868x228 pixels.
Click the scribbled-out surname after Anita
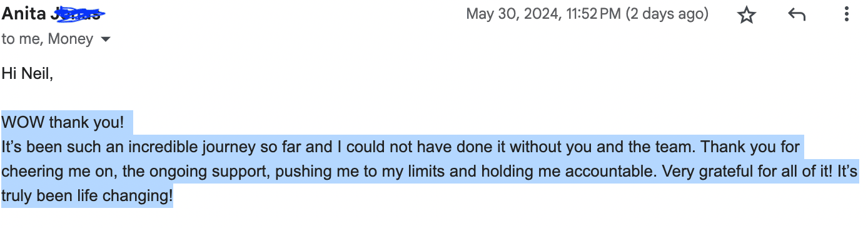coord(76,13)
